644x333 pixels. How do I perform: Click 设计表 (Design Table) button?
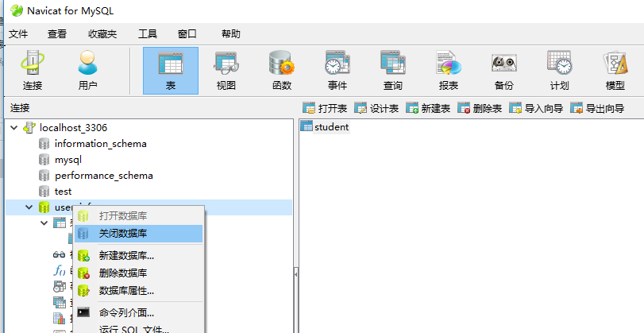point(376,109)
